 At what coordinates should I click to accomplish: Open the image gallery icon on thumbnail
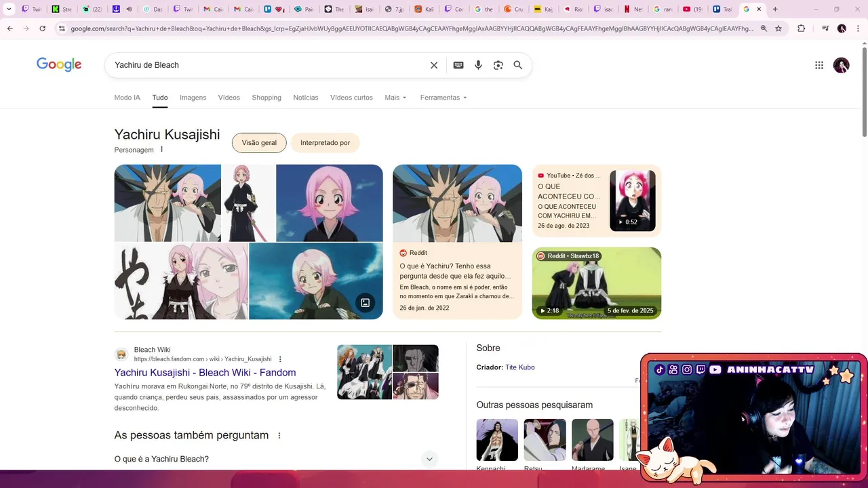point(365,302)
